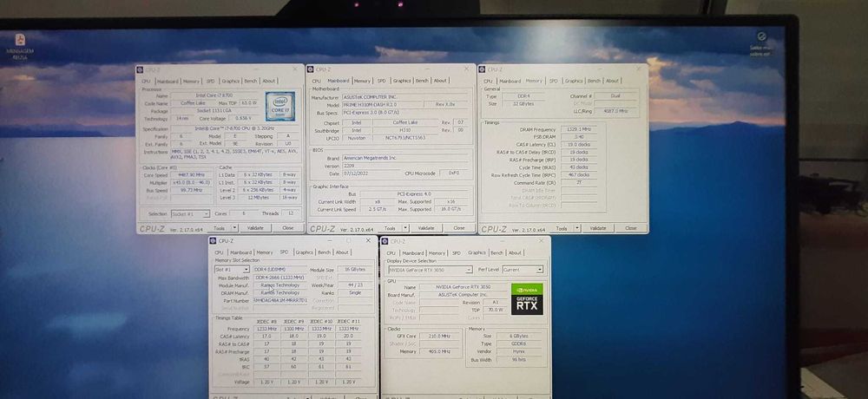
Task: Click the ASUSTeK COMPUTER INC. manufacturer field
Action: pyautogui.click(x=405, y=97)
